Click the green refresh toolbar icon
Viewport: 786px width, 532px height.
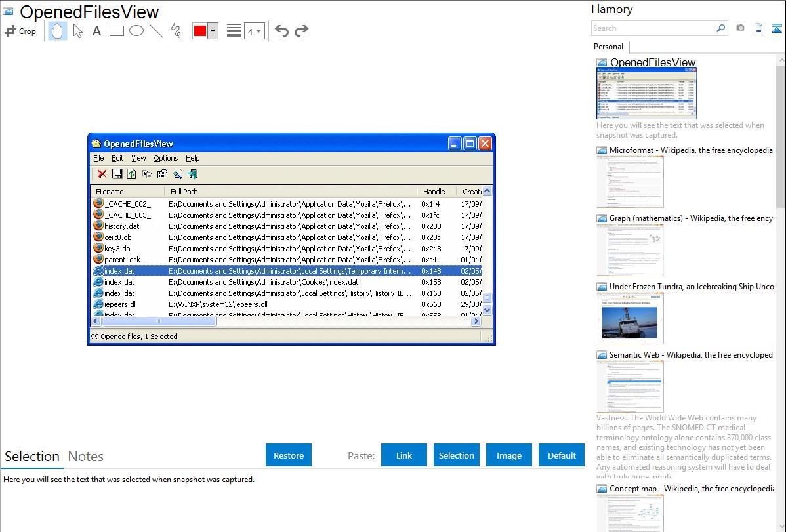click(131, 174)
